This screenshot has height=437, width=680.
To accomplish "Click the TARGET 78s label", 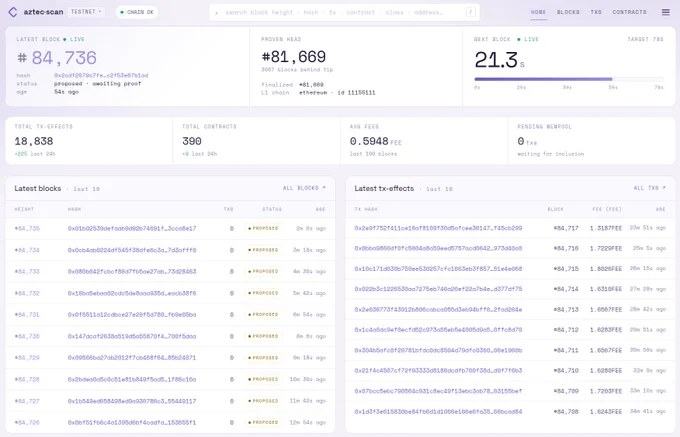I will coord(645,39).
